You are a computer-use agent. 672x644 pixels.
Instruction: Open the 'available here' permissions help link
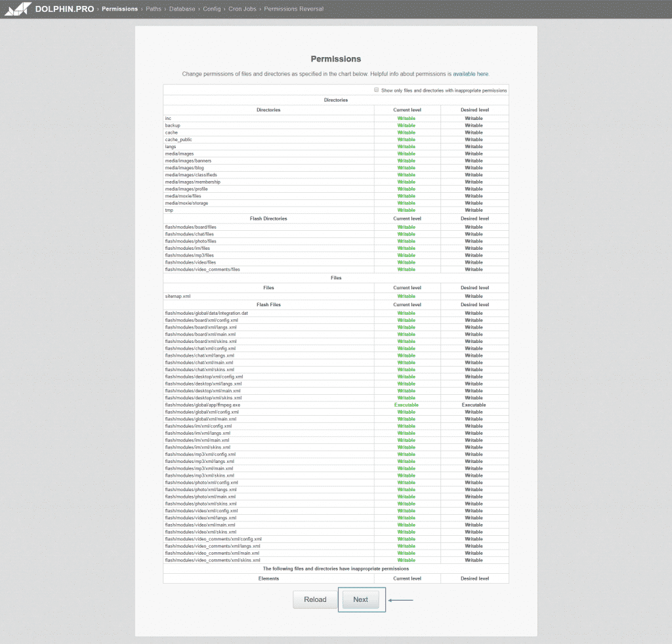471,74
